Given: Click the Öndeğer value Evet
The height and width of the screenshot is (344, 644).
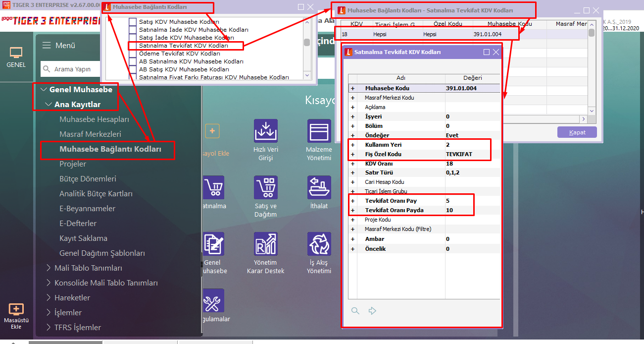Looking at the screenshot, I should (452, 135).
